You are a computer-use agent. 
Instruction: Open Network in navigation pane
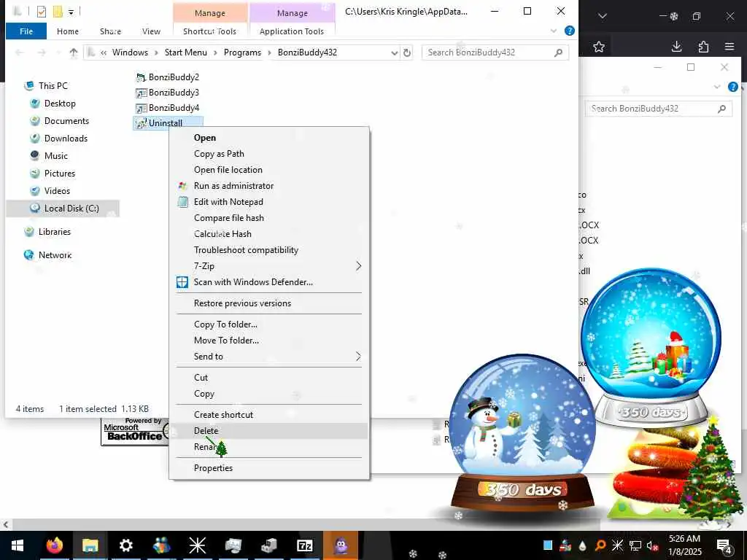[55, 255]
